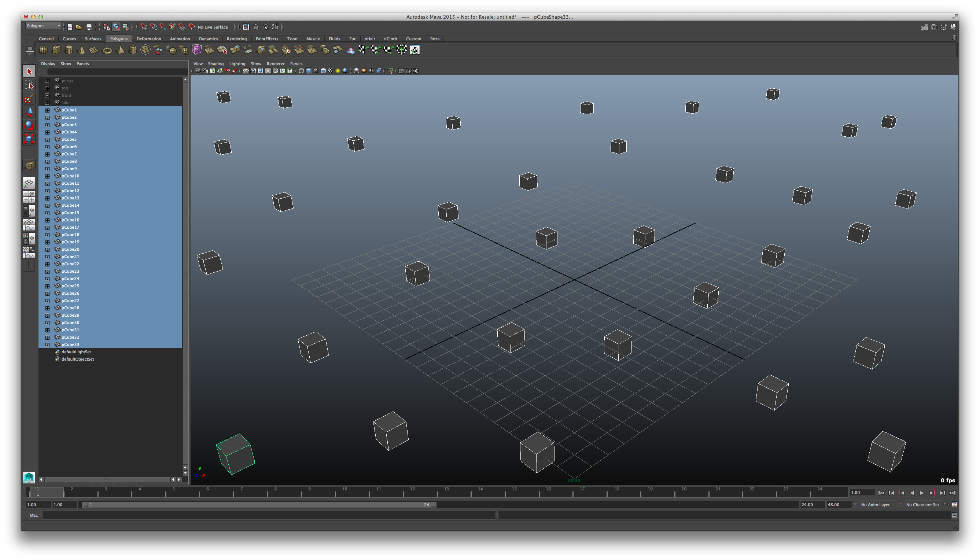Open the Lighting menu in the viewport

click(237, 64)
